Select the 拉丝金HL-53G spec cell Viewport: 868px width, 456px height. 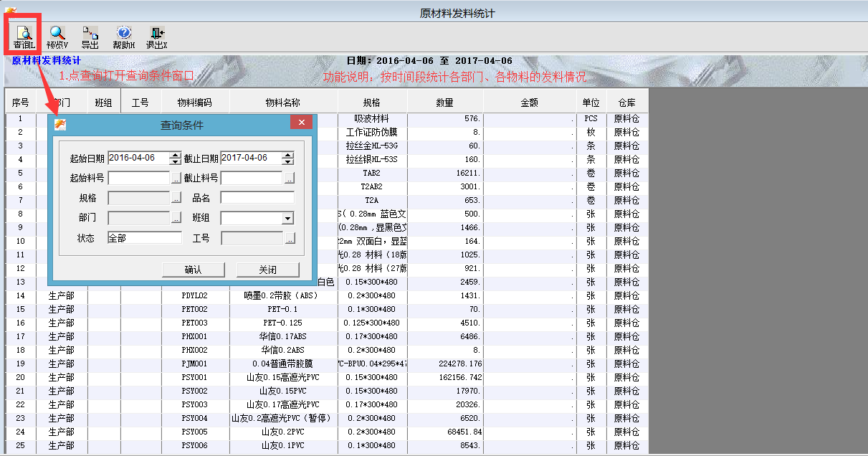[x=372, y=146]
